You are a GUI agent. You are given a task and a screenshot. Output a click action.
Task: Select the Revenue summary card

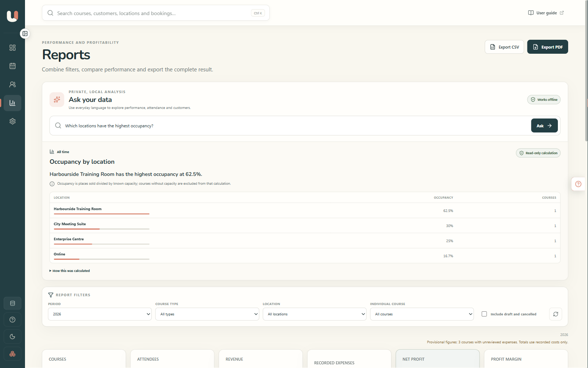coord(261,359)
